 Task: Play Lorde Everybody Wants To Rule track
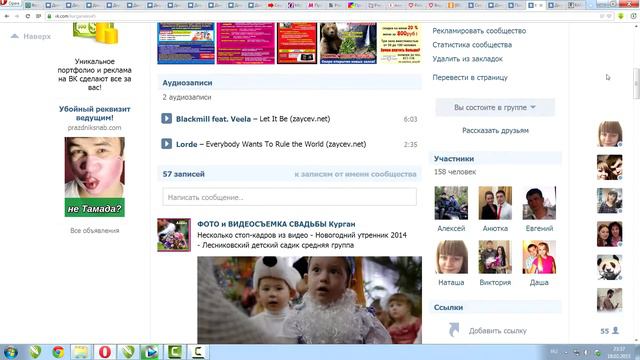coord(167,144)
